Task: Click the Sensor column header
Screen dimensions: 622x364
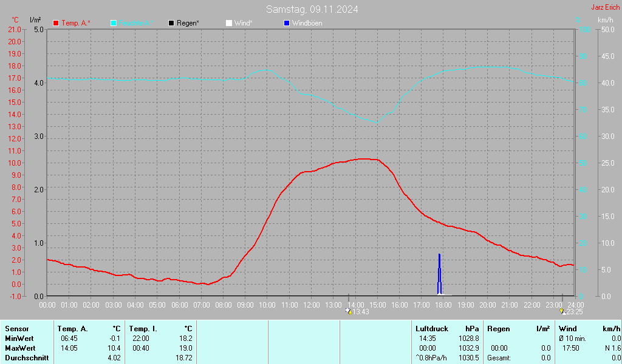Action: 16,328
